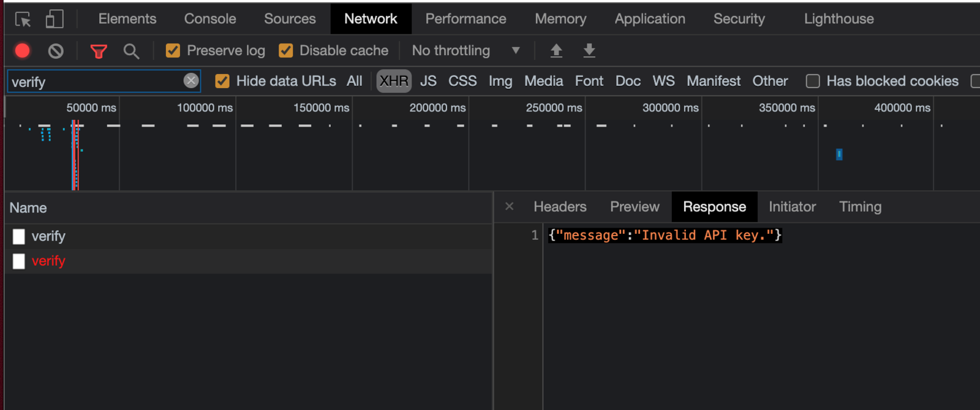
Task: Open the Performance tab
Action: pyautogui.click(x=466, y=19)
